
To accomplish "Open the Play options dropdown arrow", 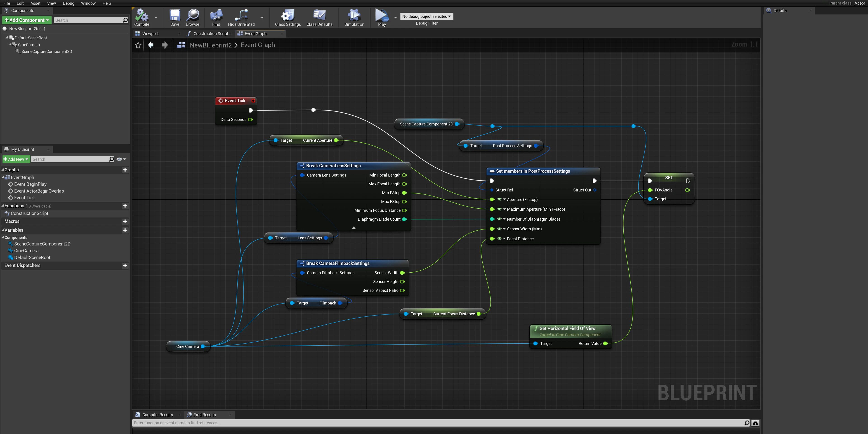I will (396, 18).
